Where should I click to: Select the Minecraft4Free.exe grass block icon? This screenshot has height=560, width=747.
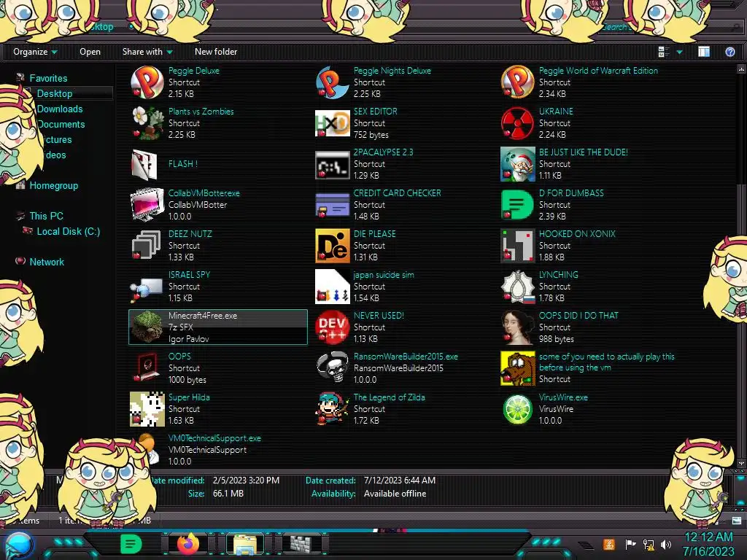coord(147,327)
